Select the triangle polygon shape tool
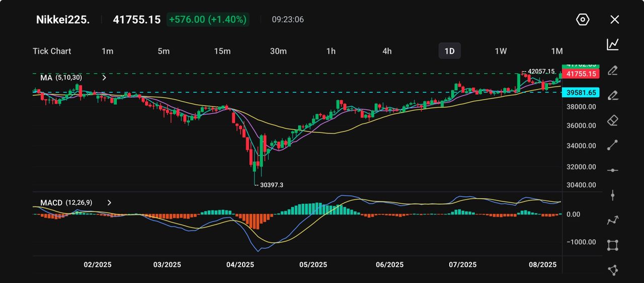This screenshot has height=283, width=644. coord(612,270)
